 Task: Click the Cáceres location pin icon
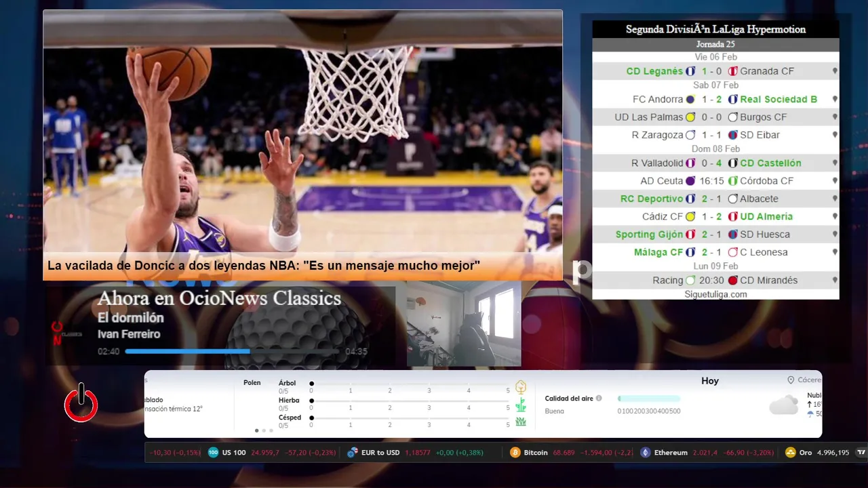click(x=791, y=380)
